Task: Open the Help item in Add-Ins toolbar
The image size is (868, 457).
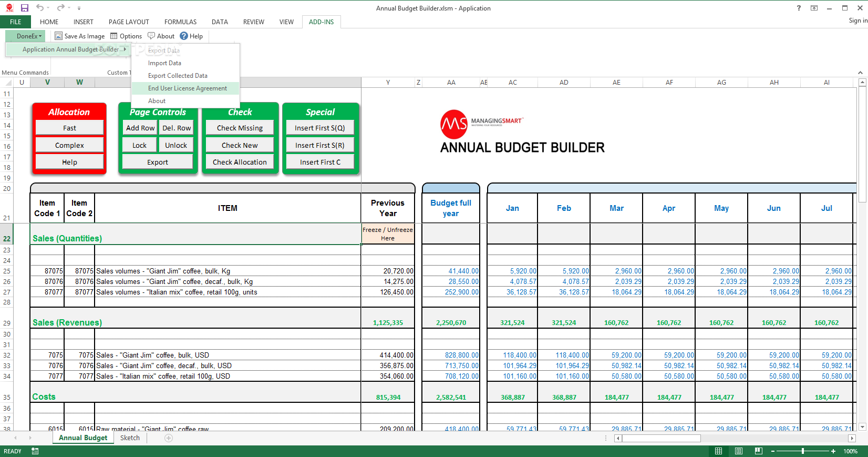Action: 191,36
